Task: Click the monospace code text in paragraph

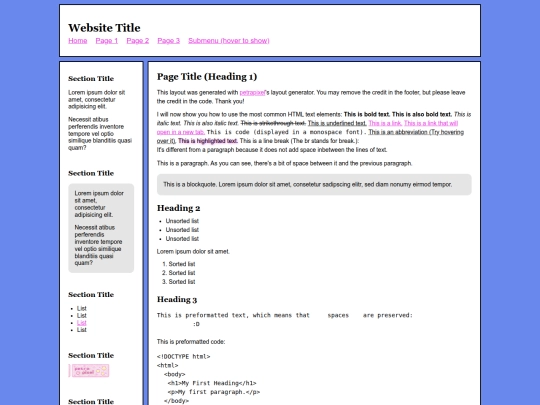Action: tap(287, 132)
